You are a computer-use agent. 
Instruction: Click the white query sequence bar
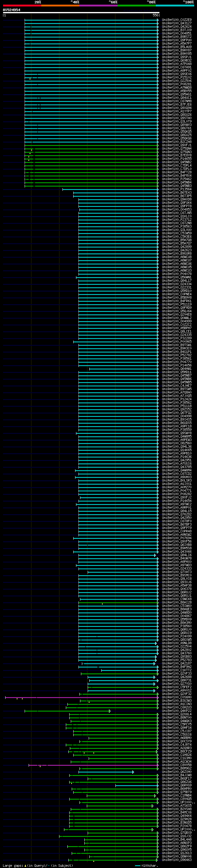tap(81, 13)
